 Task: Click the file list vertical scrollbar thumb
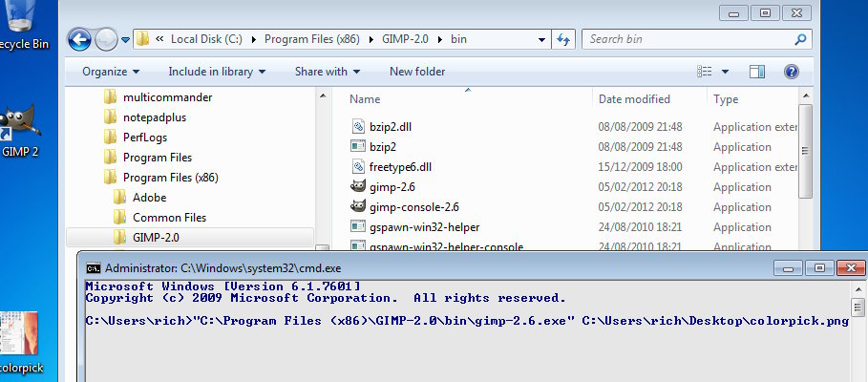click(x=805, y=151)
